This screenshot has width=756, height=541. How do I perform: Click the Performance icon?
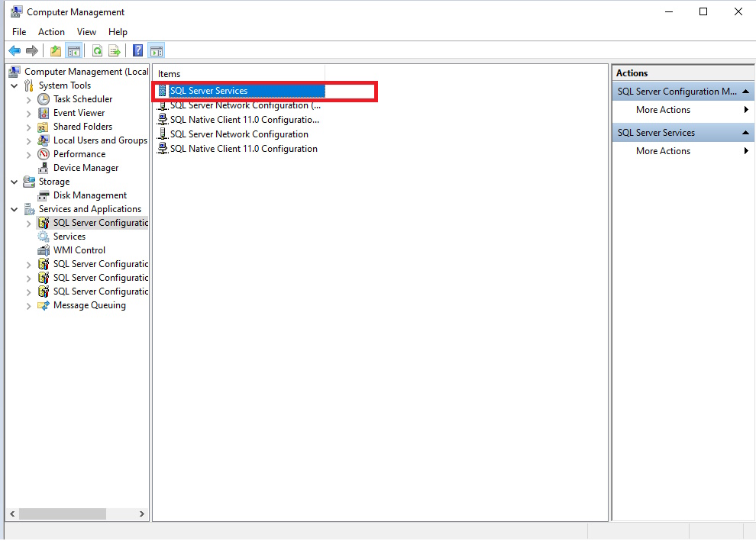point(44,154)
